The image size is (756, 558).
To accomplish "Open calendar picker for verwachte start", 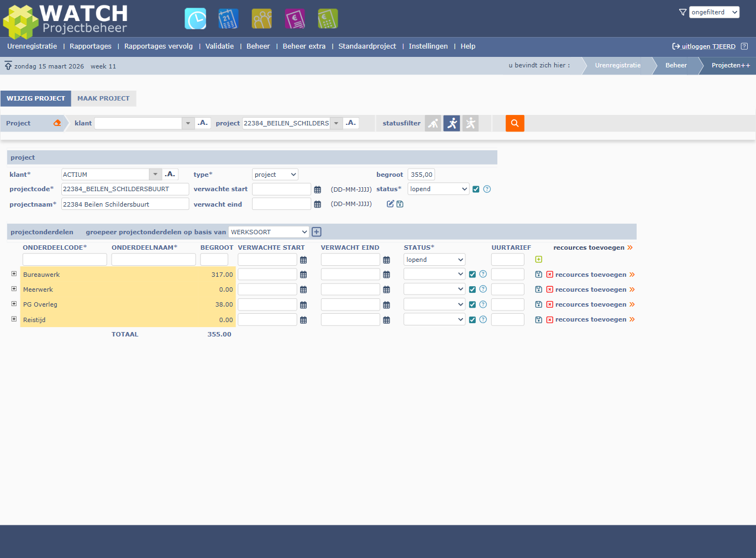I will pyautogui.click(x=318, y=189).
